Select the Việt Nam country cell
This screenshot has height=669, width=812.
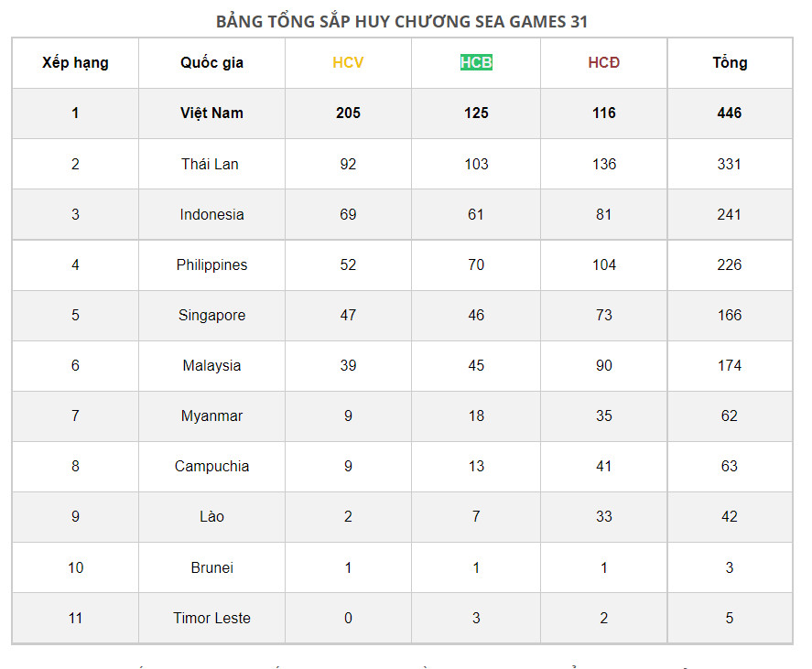point(211,113)
